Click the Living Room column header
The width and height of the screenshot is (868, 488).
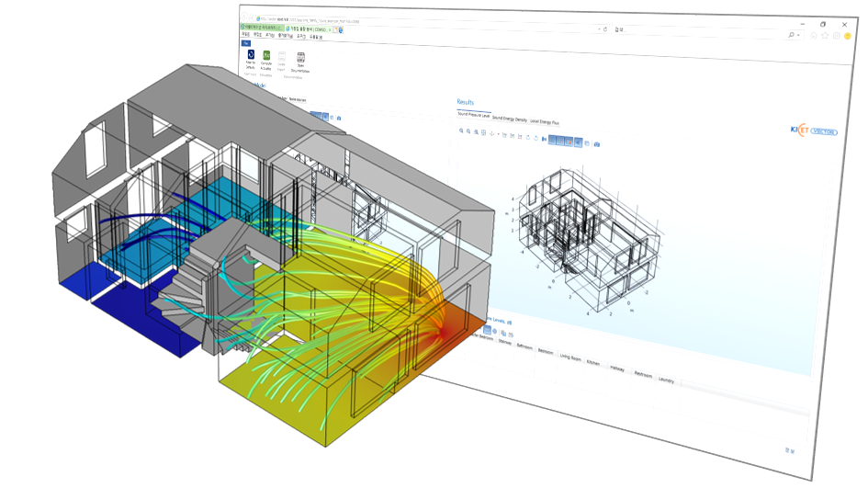click(x=570, y=357)
